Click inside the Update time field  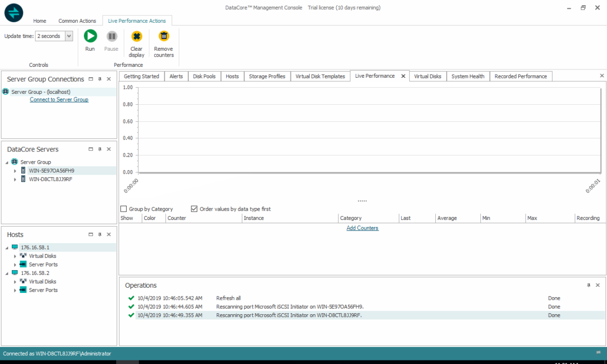coord(50,36)
